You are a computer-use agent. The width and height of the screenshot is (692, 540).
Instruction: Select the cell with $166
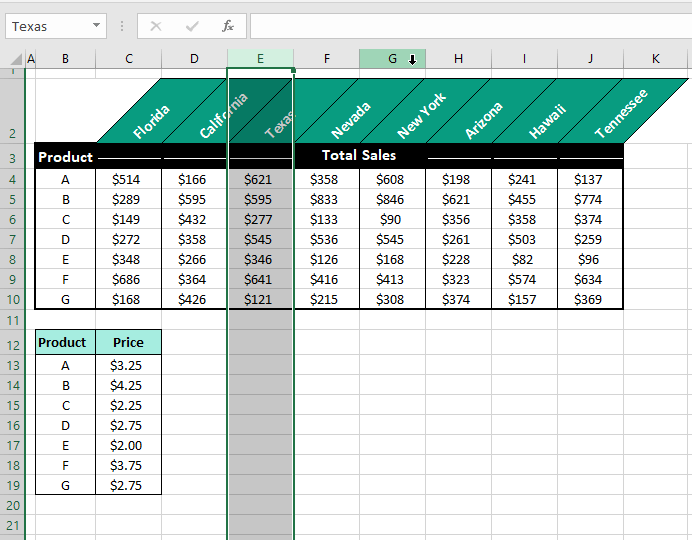click(x=194, y=180)
